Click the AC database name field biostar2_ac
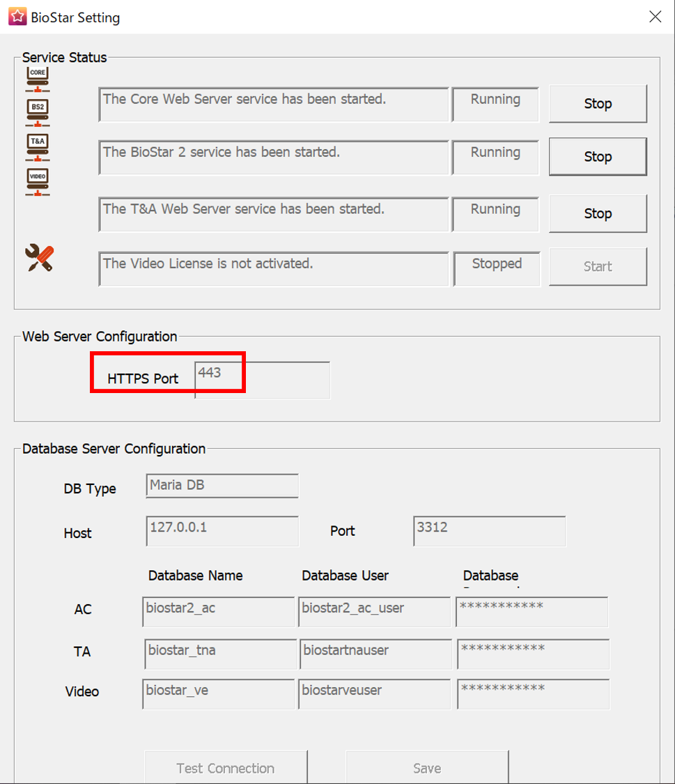This screenshot has width=675, height=784. (218, 611)
